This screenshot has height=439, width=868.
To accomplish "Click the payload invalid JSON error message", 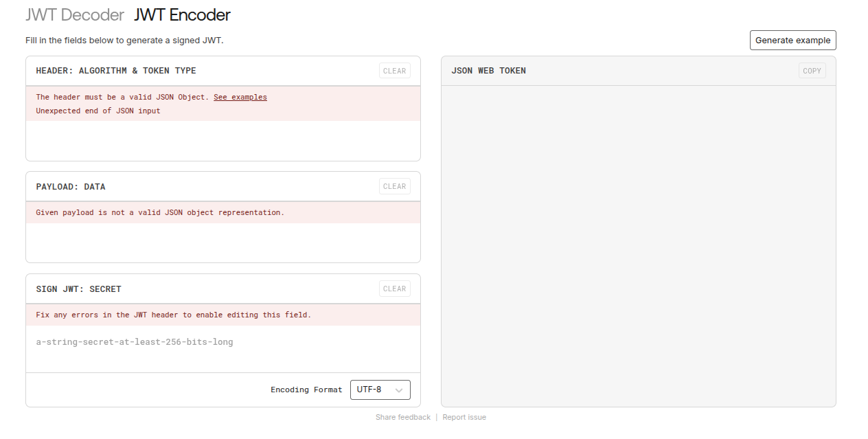I will coord(160,212).
